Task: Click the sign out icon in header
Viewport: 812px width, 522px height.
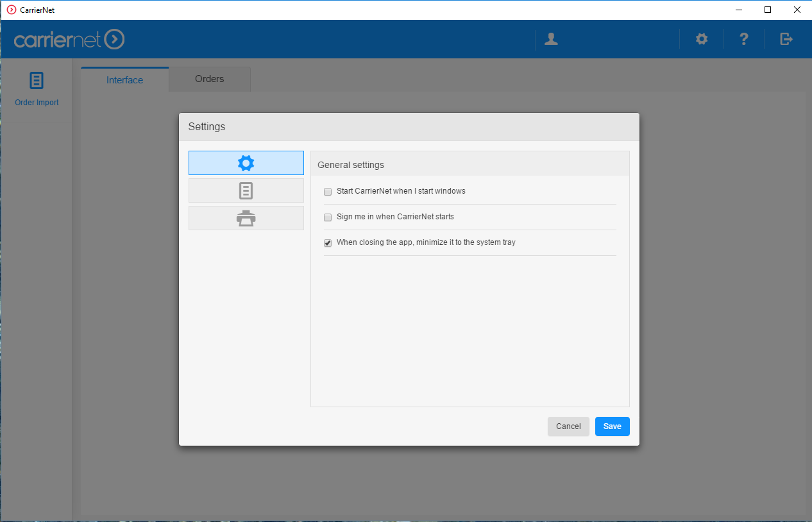Action: coord(786,39)
